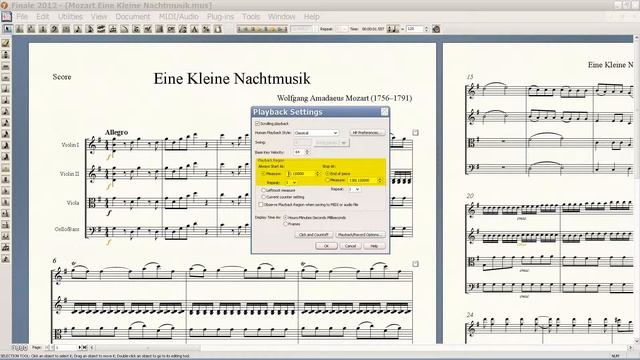
Task: Open Playback/Record Options
Action: click(360, 235)
